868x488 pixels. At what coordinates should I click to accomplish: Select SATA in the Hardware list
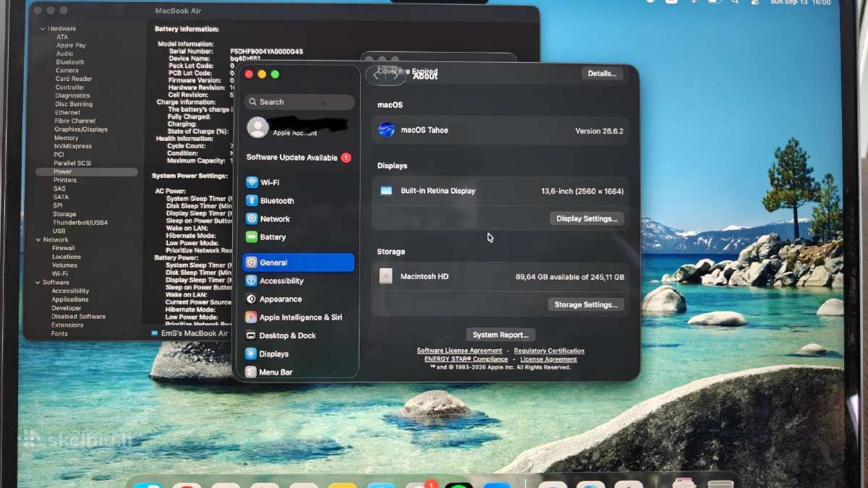[x=61, y=197]
